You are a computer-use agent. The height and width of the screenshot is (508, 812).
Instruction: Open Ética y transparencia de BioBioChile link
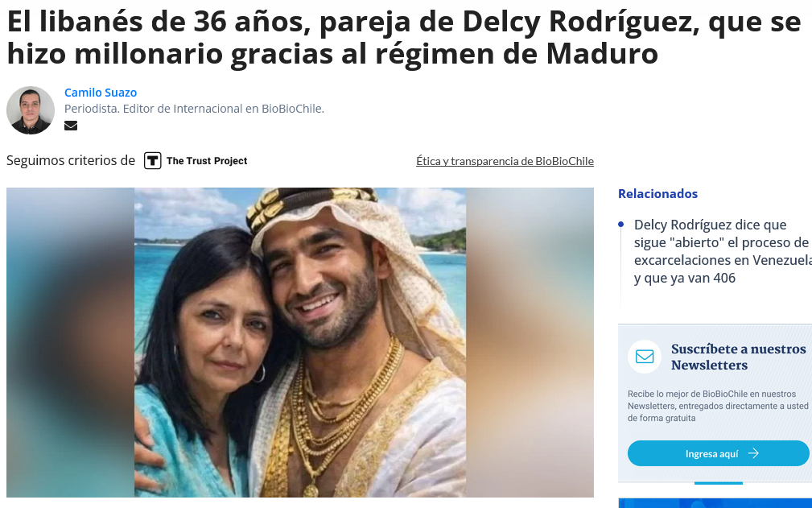505,161
